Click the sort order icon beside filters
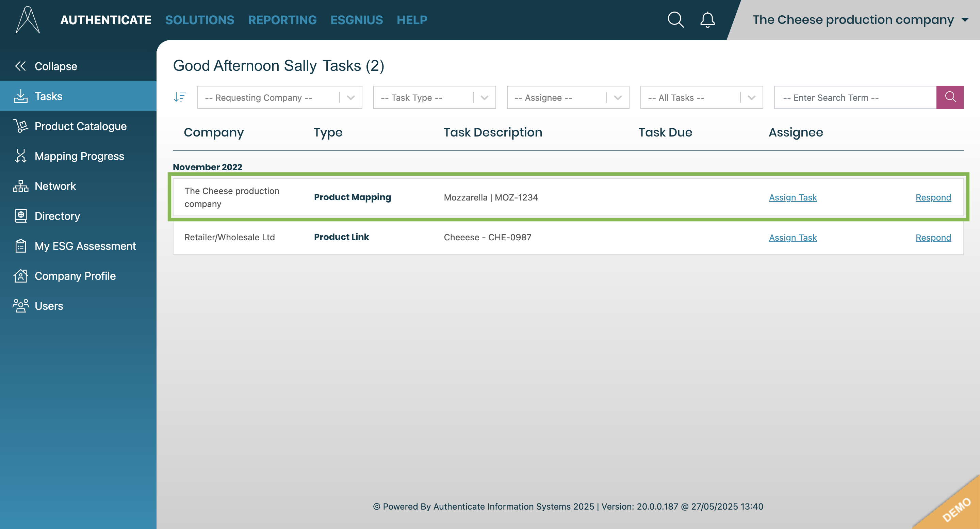The width and height of the screenshot is (980, 529). [x=180, y=97]
